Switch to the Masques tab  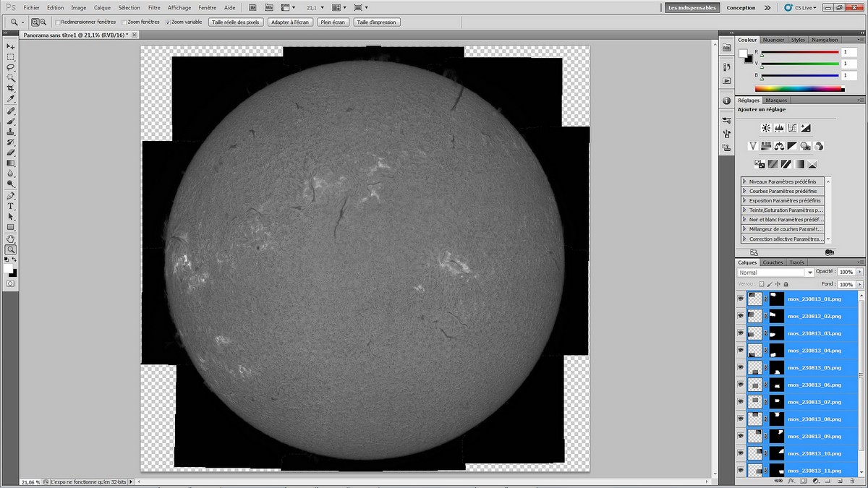776,100
